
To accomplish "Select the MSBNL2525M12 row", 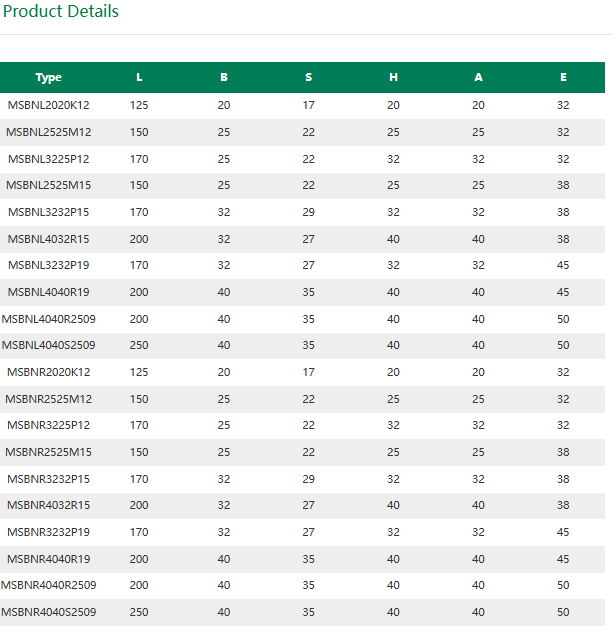I will pyautogui.click(x=302, y=132).
